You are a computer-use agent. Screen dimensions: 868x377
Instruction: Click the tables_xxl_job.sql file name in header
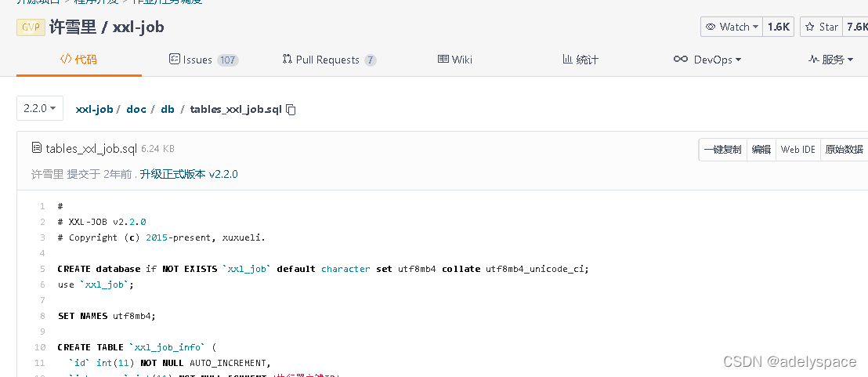click(x=92, y=148)
